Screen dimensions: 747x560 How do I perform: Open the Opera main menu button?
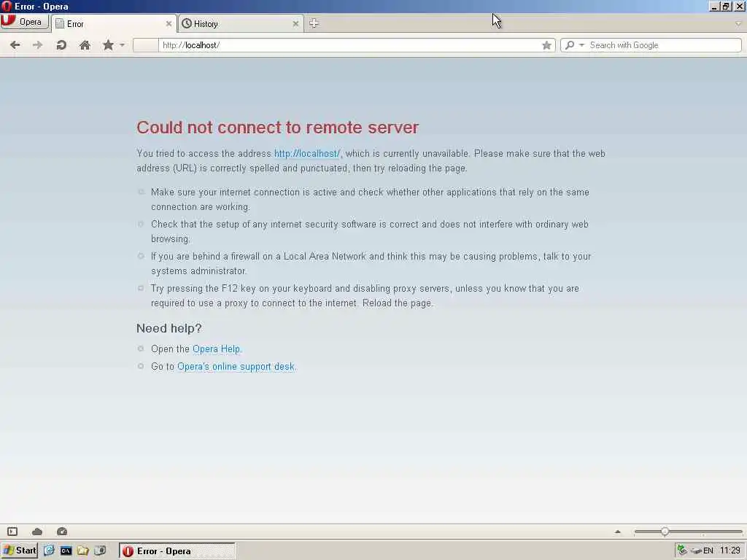click(24, 22)
